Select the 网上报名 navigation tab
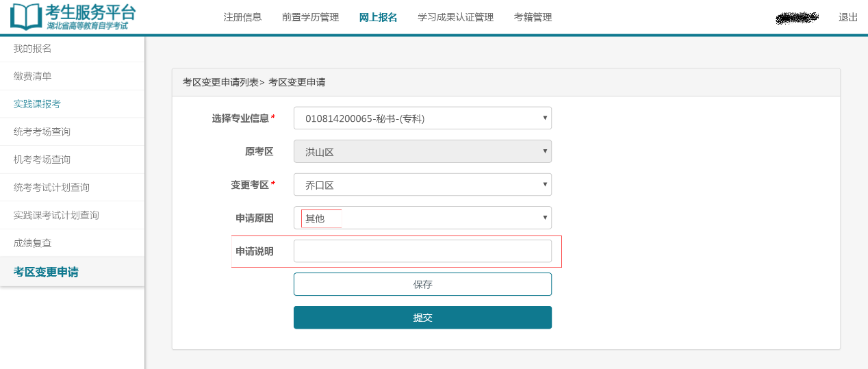Image resolution: width=868 pixels, height=369 pixels. 378,17
